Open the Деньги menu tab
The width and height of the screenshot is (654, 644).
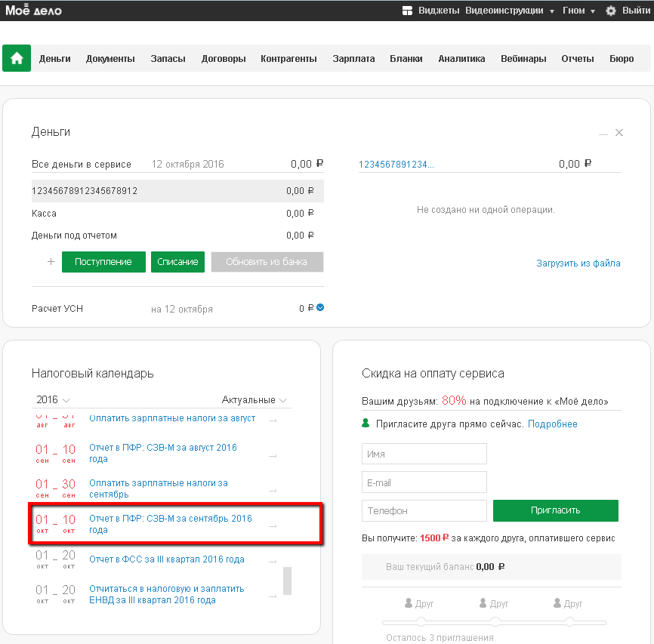[54, 59]
